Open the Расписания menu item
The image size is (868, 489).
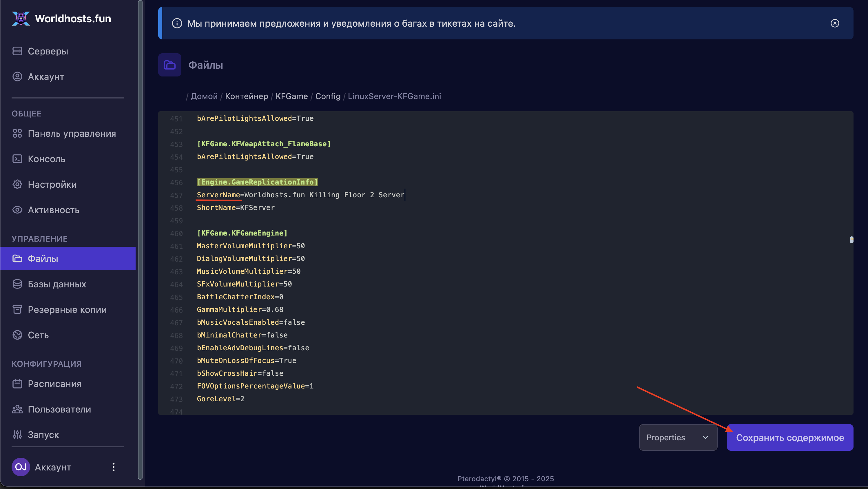tap(54, 384)
